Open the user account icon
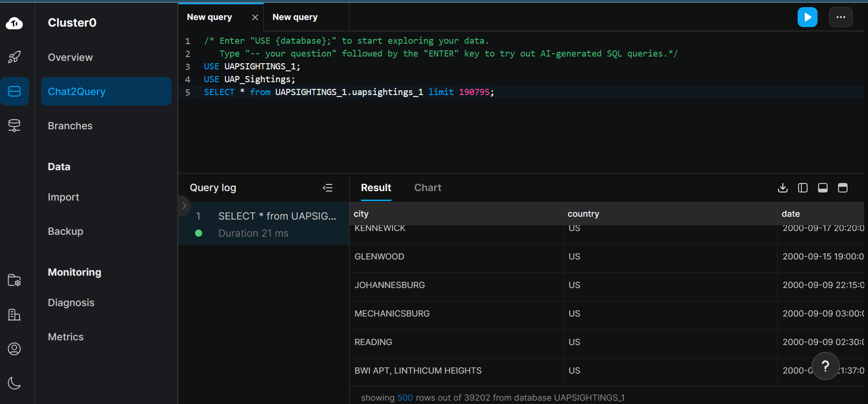This screenshot has width=868, height=404. pyautogui.click(x=14, y=349)
